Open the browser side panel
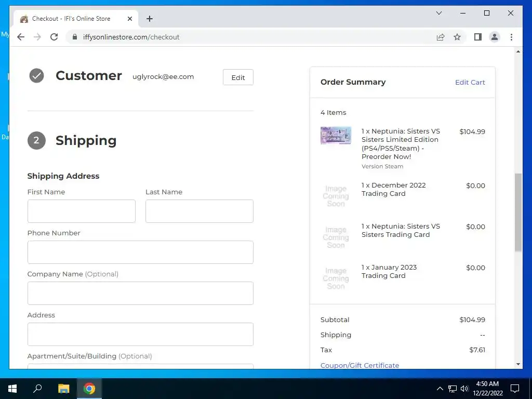Screen dimensions: 532x399 pyautogui.click(x=478, y=37)
